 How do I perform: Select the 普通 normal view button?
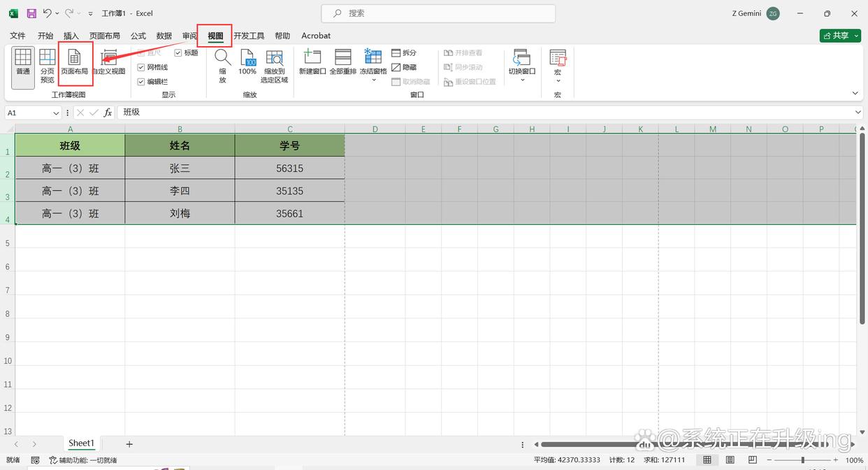point(23,67)
